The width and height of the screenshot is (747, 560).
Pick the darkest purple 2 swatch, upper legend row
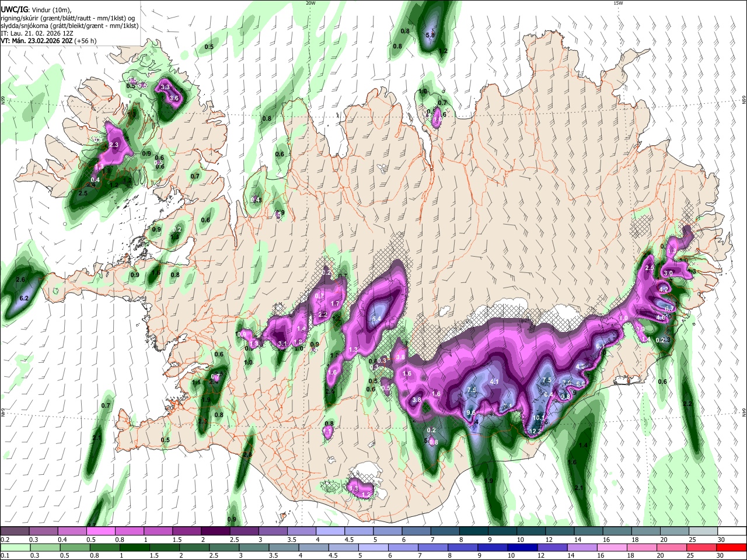coord(215,531)
